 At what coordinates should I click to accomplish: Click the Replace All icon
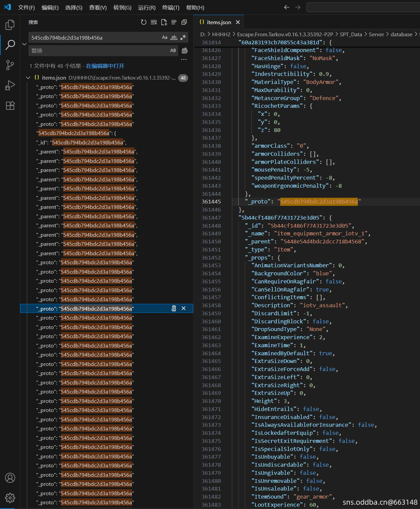click(x=184, y=51)
